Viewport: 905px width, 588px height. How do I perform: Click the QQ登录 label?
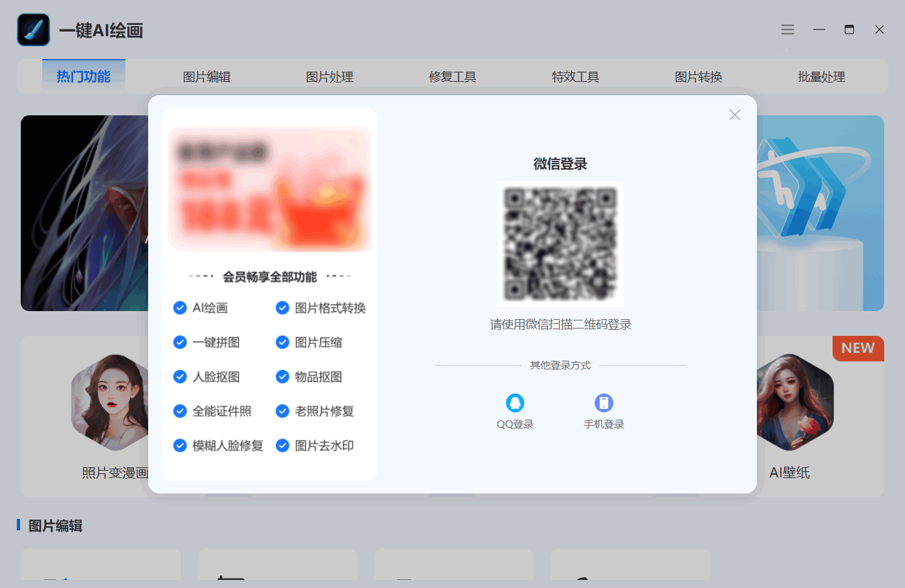515,424
